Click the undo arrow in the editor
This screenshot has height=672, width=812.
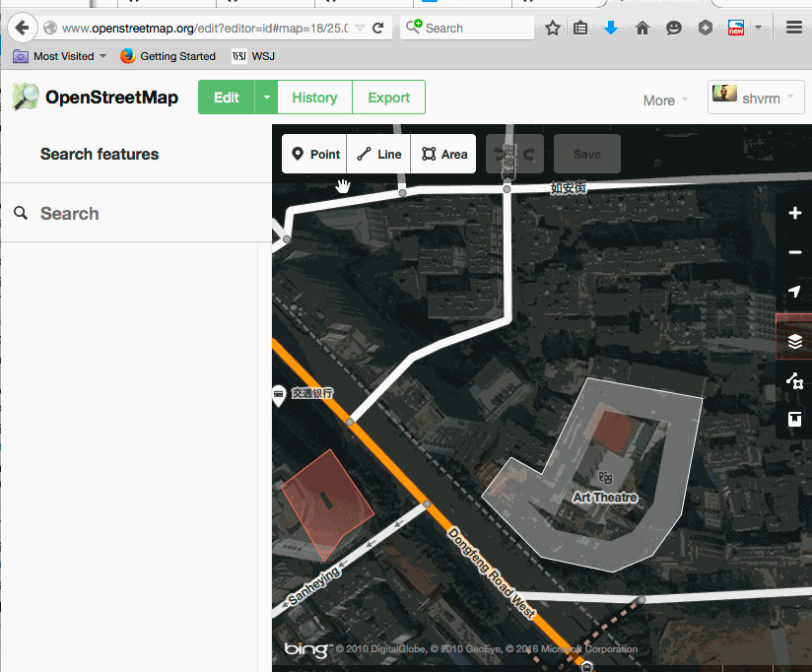[x=500, y=154]
